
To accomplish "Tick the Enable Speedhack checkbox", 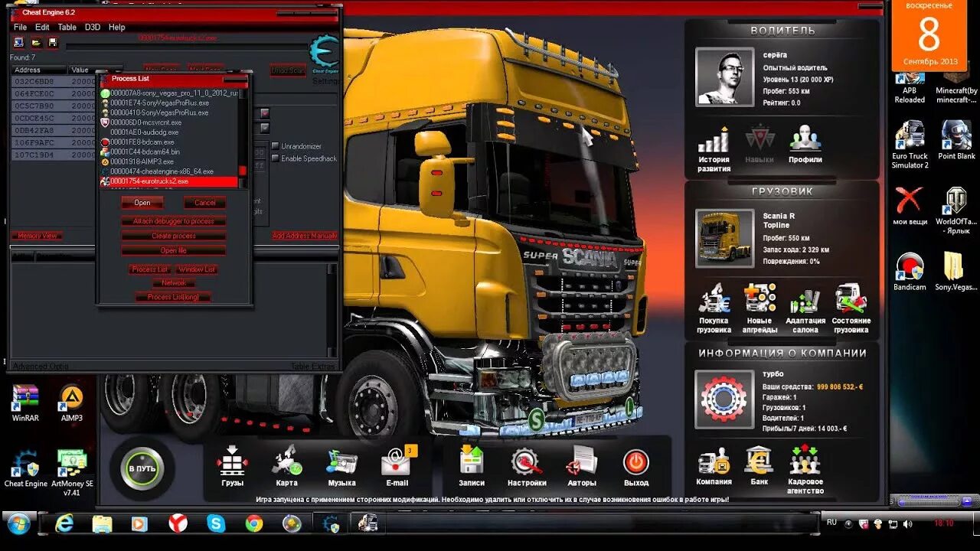I will pyautogui.click(x=276, y=158).
